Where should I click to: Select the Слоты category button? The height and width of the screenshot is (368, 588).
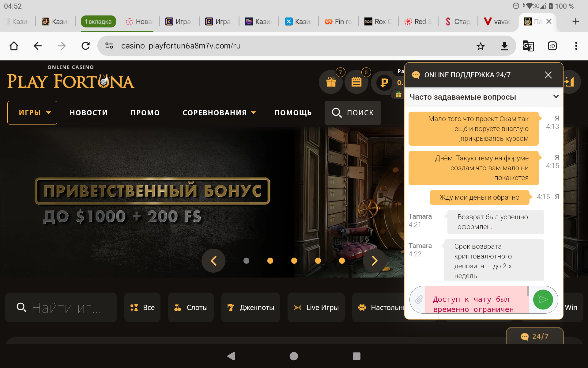[191, 308]
